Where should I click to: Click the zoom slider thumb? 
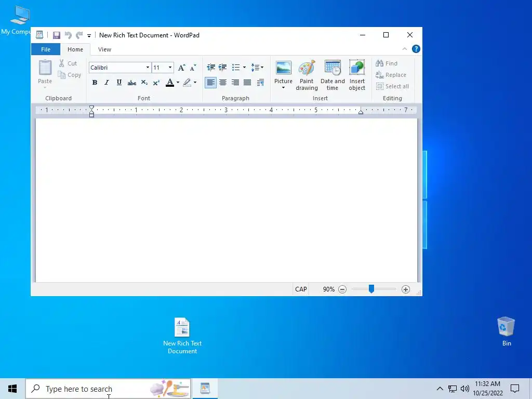coord(371,289)
